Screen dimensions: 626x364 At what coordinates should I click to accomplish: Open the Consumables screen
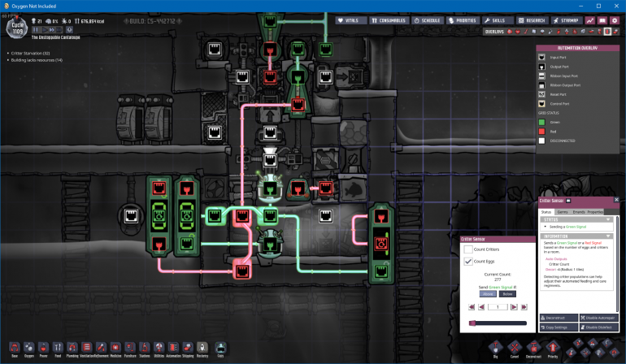click(389, 20)
